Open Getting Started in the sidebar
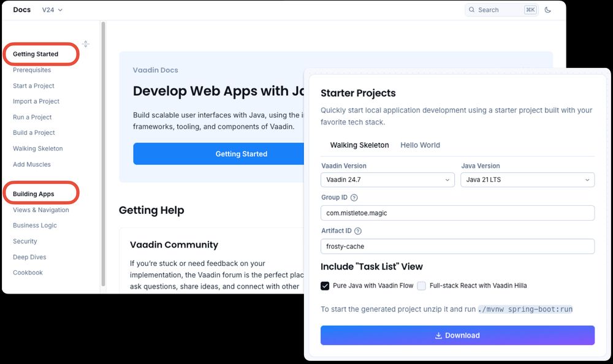Viewport: 613px width, 364px height. 36,54
